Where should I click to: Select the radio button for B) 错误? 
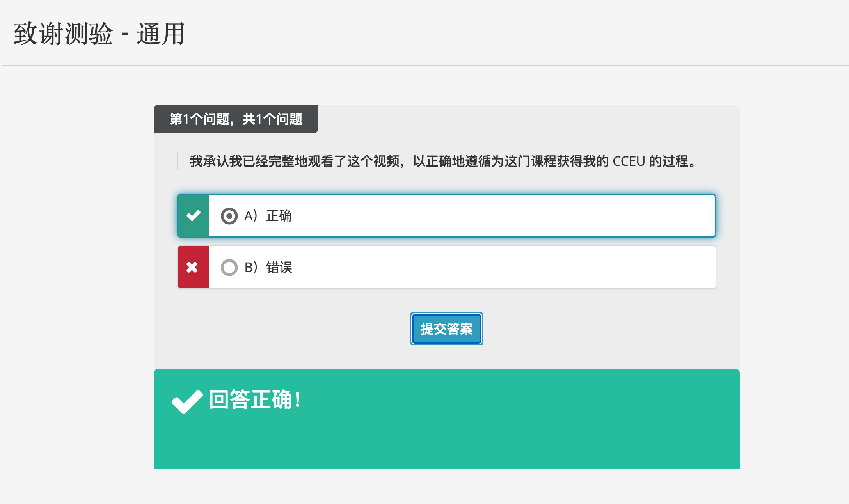(229, 268)
